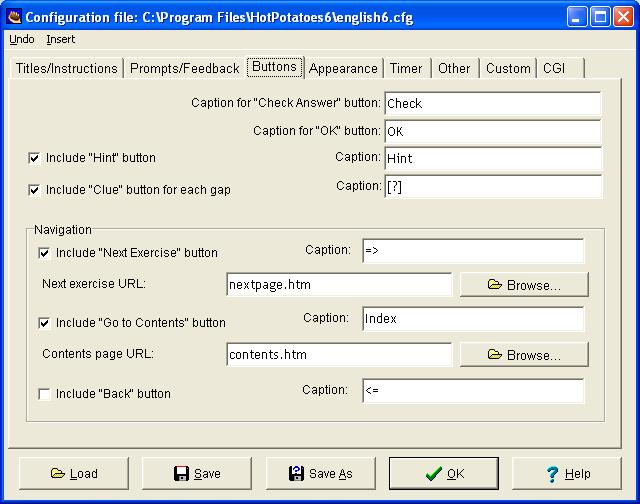Click the OK button caption field
This screenshot has height=504, width=640.
[x=493, y=131]
